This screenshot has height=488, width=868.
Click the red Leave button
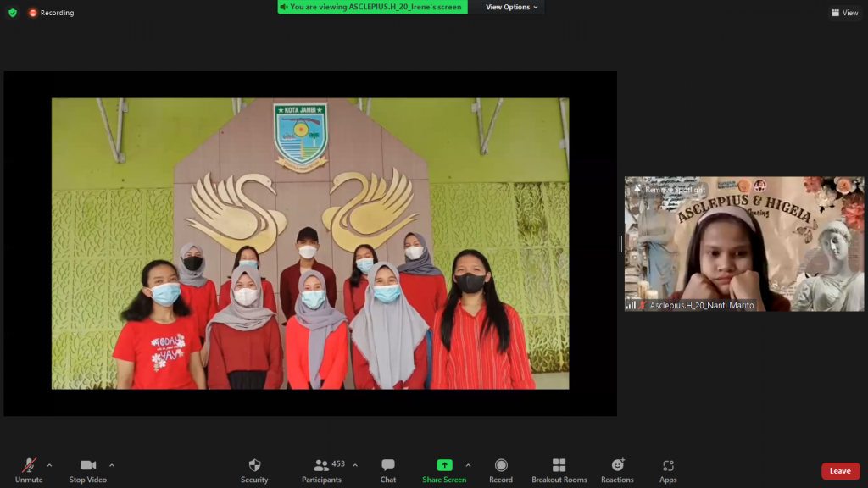(x=840, y=471)
